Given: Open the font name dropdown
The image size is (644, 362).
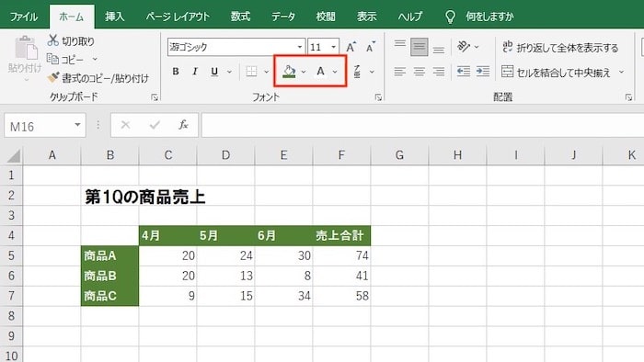Looking at the screenshot, I should pyautogui.click(x=300, y=47).
